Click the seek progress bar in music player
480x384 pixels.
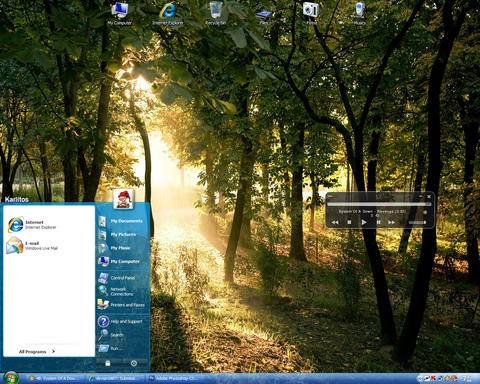(379, 204)
